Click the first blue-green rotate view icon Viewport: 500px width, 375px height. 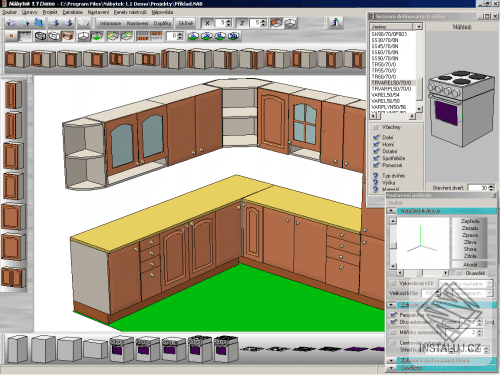[193, 36]
